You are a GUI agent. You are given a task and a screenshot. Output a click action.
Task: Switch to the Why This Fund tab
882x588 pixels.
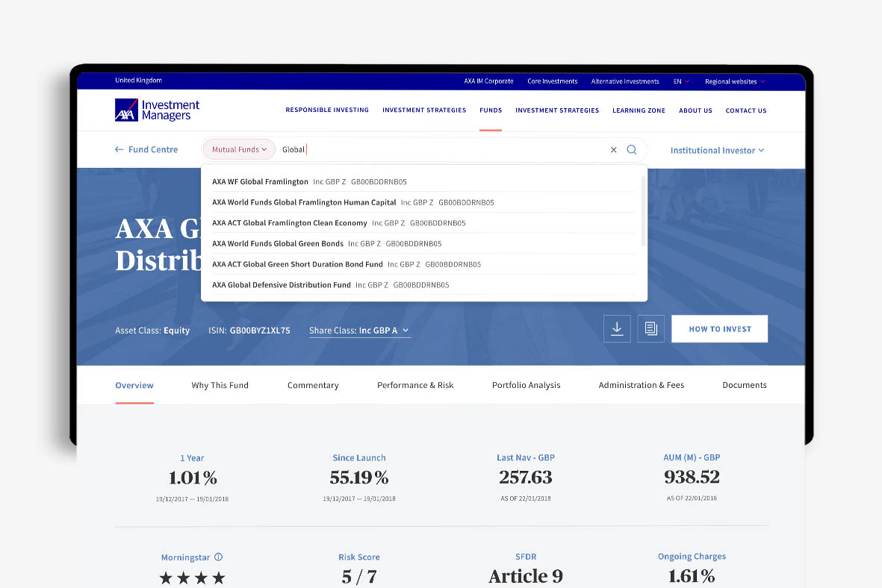coord(220,385)
